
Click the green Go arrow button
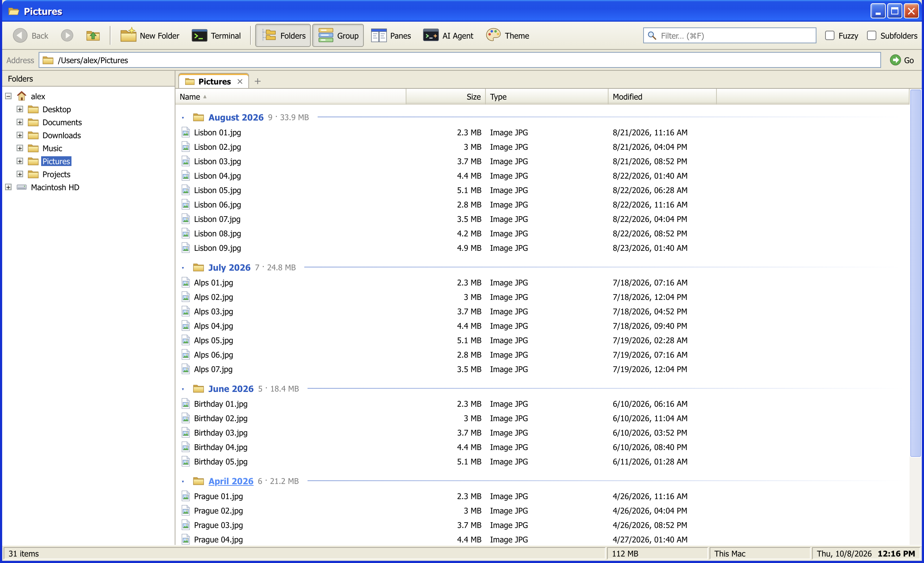[895, 60]
